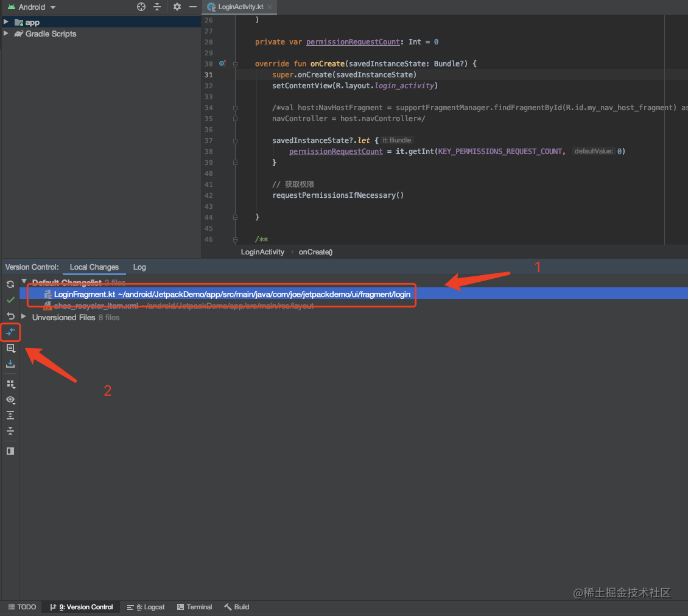Click line number 31 in gutter
Image resolution: width=688 pixels, height=616 pixels.
pyautogui.click(x=208, y=75)
